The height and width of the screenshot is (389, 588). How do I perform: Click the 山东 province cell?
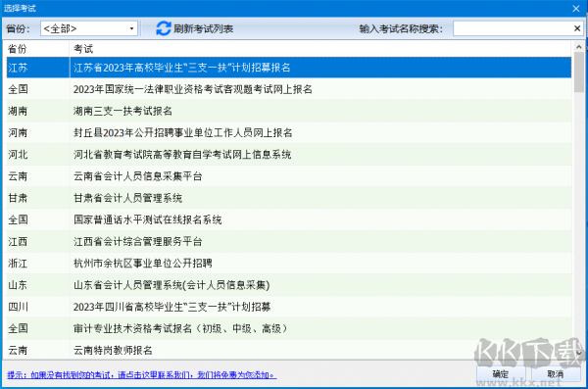[x=37, y=285]
